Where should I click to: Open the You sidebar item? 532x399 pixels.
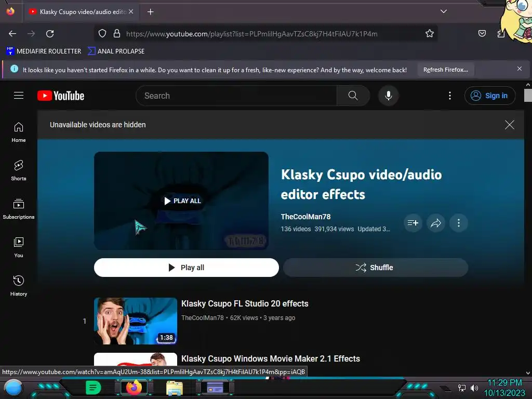tap(19, 247)
